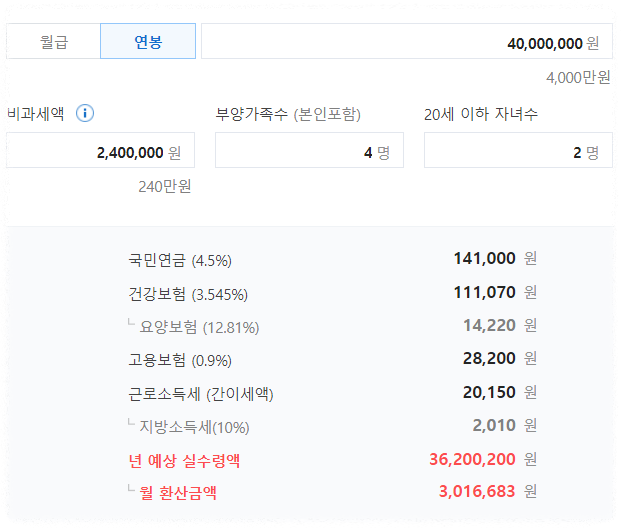Select the 20,150 근로소득세 amount
This screenshot has height=528, width=621.
click(489, 392)
